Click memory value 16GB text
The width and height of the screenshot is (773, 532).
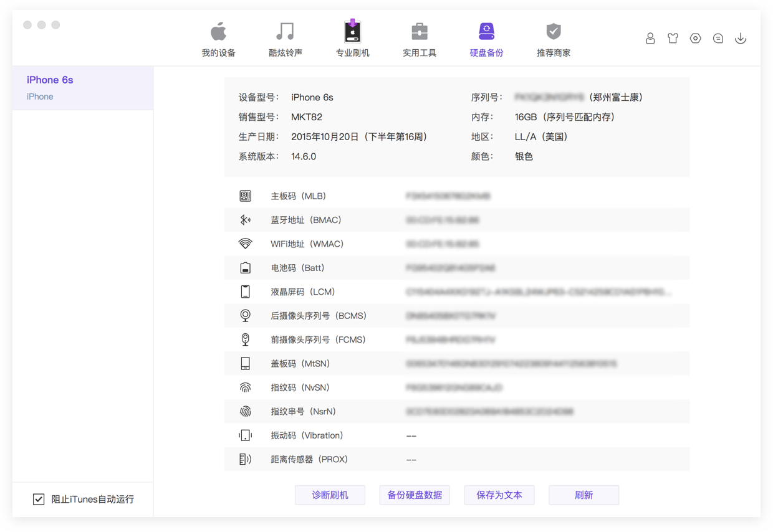[526, 117]
